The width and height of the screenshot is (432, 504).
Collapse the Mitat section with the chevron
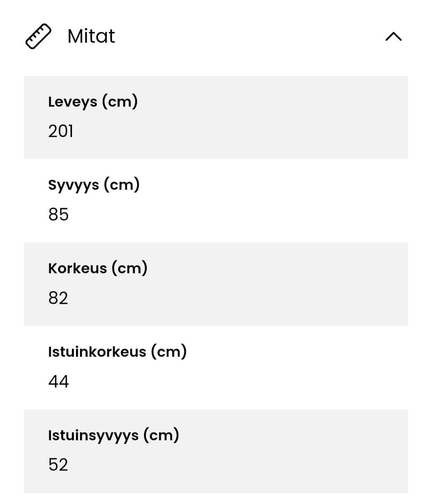393,37
